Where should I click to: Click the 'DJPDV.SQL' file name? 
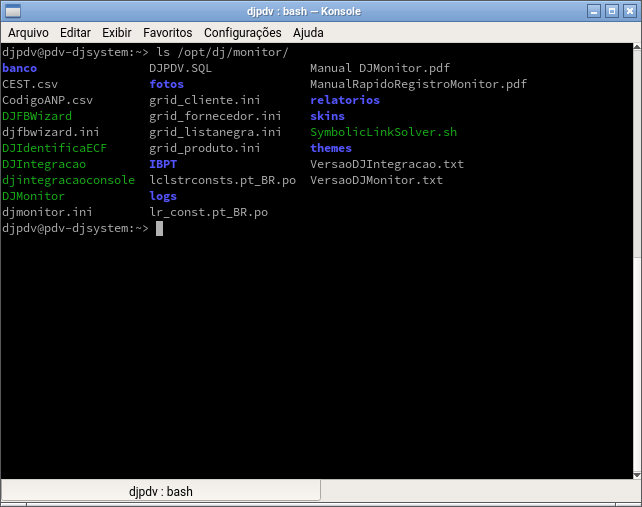pyautogui.click(x=181, y=68)
